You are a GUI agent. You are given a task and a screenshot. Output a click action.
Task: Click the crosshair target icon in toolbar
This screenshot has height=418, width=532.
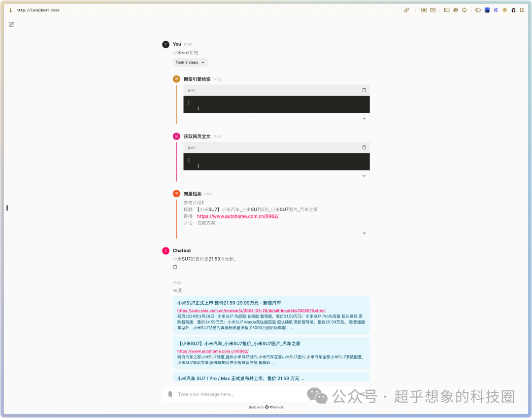pyautogui.click(x=465, y=10)
